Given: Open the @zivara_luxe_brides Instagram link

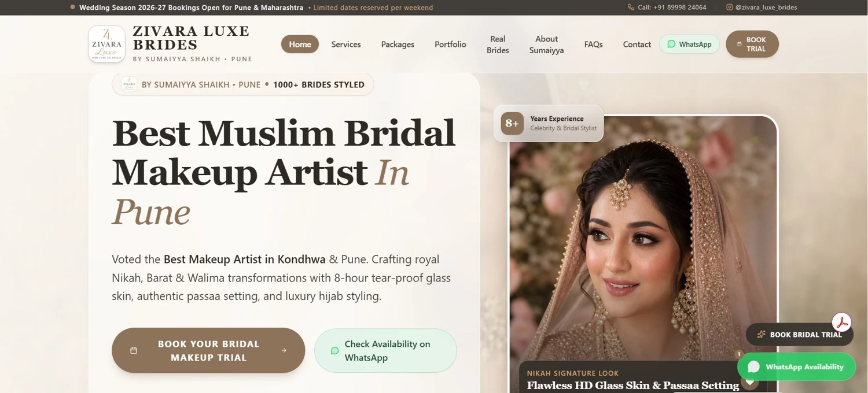Looking at the screenshot, I should (x=762, y=8).
